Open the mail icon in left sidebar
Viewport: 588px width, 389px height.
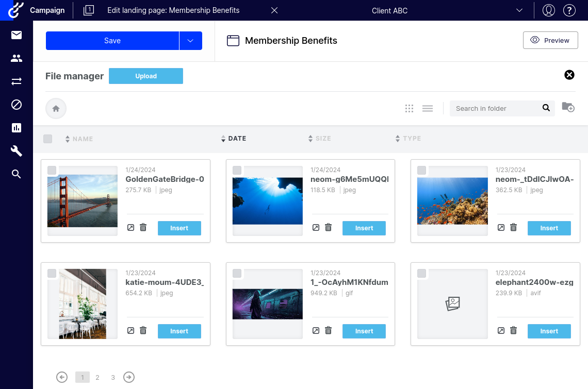coord(17,35)
